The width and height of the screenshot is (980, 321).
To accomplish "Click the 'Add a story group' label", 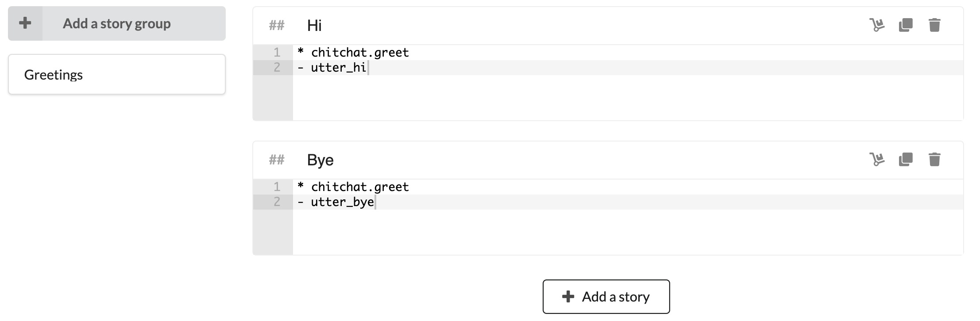I will click(x=117, y=23).
